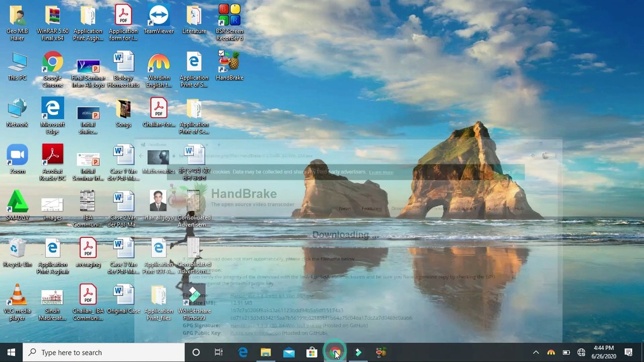
Task: Select the Songs folder icon
Action: click(x=123, y=113)
